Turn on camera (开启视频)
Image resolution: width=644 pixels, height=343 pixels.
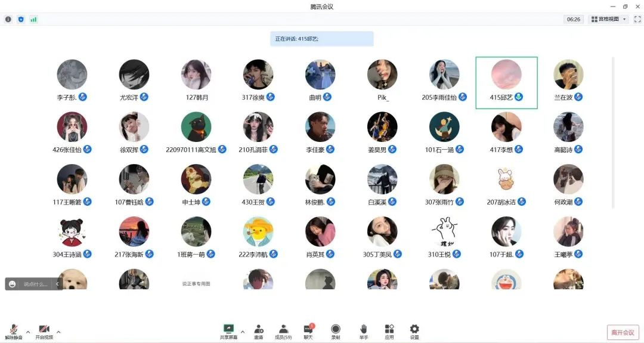(x=44, y=332)
